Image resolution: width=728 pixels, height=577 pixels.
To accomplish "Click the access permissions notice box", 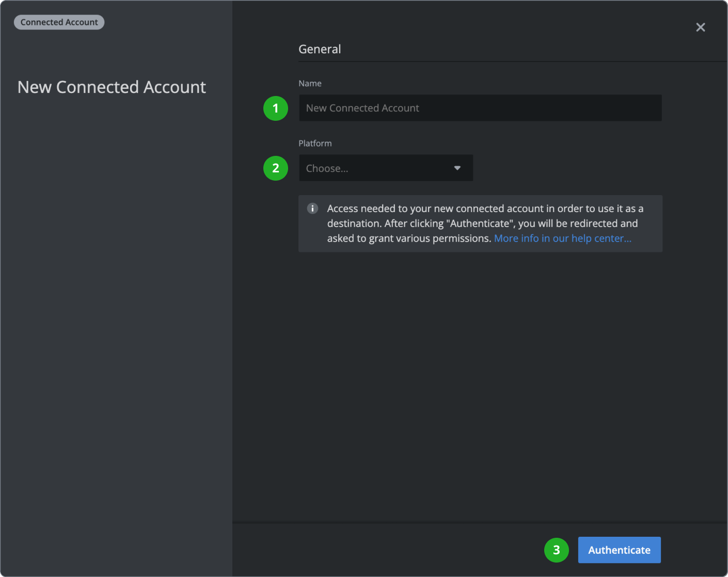I will [x=480, y=223].
